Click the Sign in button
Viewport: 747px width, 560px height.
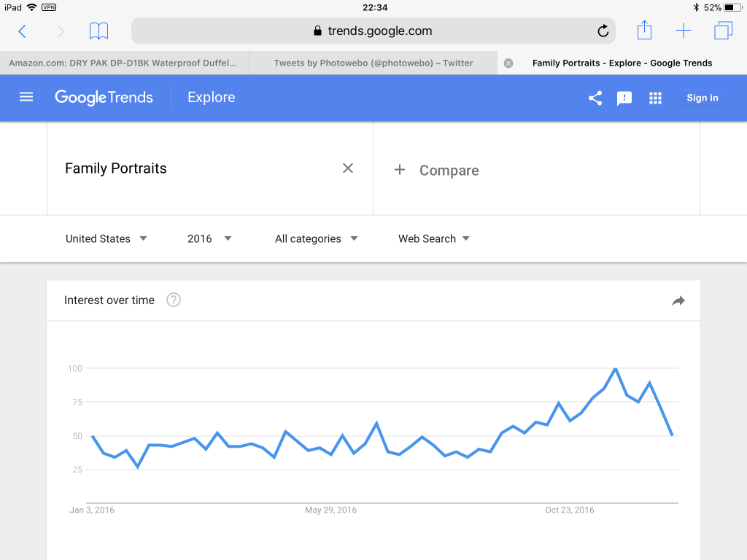click(702, 98)
